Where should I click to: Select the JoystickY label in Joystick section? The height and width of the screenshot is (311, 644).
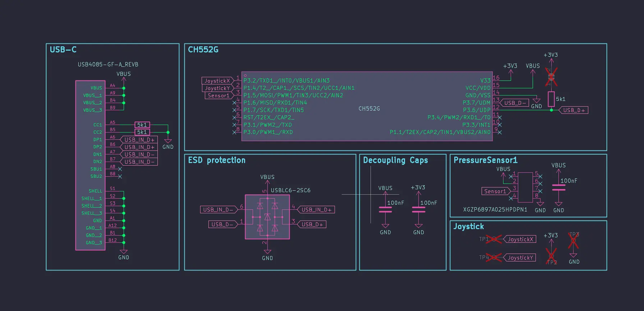(x=520, y=257)
